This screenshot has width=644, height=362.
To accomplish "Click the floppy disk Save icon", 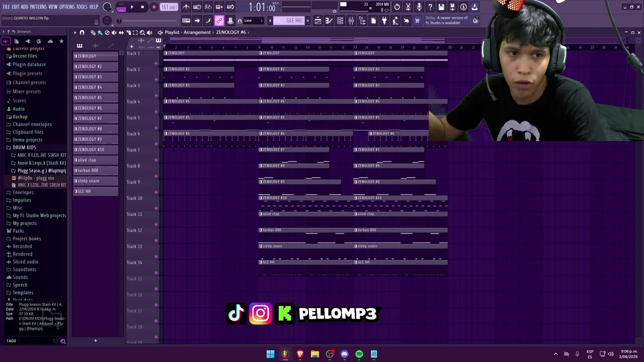I will pos(441,7).
